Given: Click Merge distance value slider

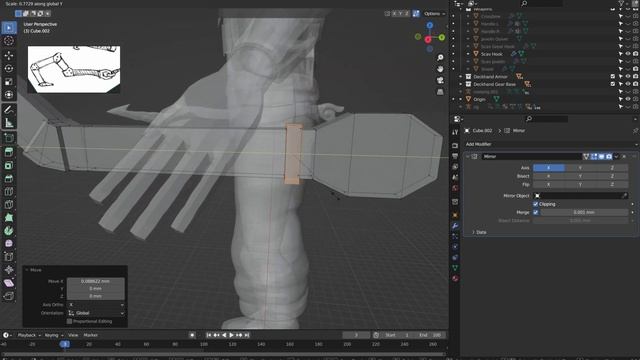Looking at the screenshot, I should pyautogui.click(x=584, y=212).
